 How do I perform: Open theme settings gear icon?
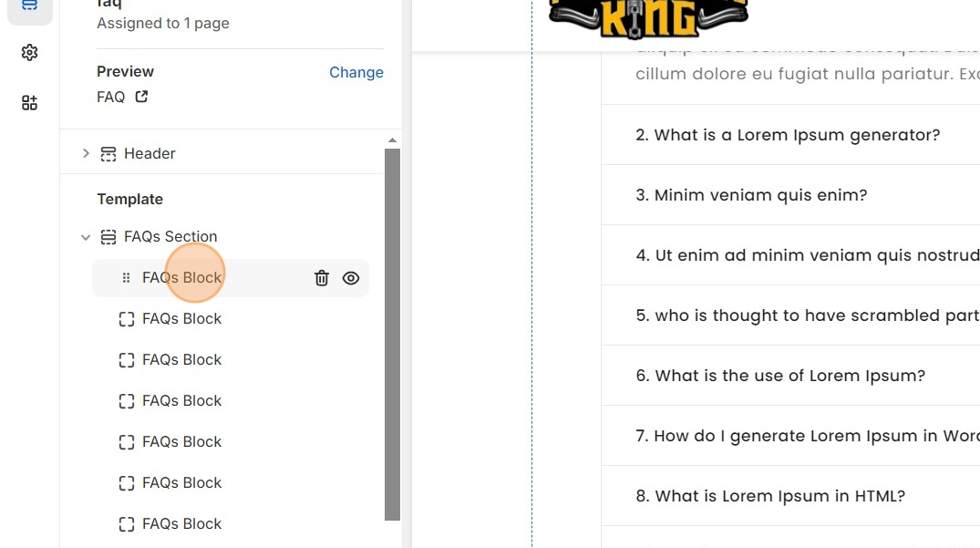click(29, 53)
